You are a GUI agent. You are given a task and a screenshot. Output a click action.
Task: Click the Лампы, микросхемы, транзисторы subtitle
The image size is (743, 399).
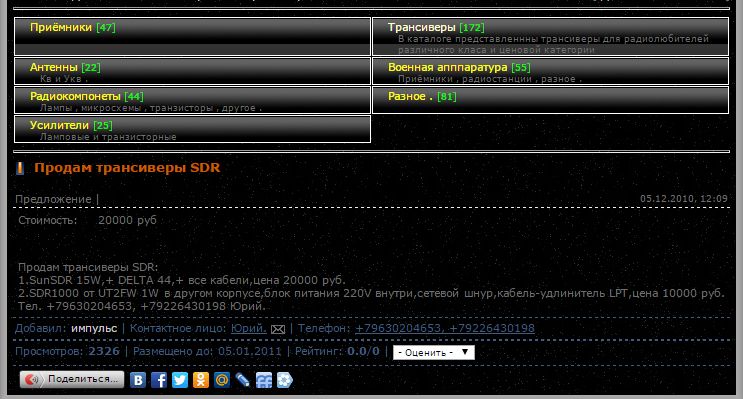click(151, 108)
